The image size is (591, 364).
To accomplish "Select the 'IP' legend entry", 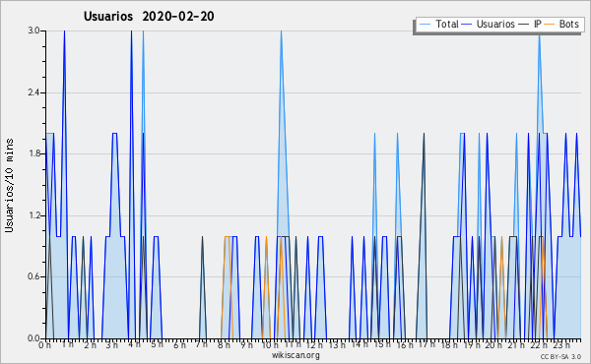I will 538,24.
